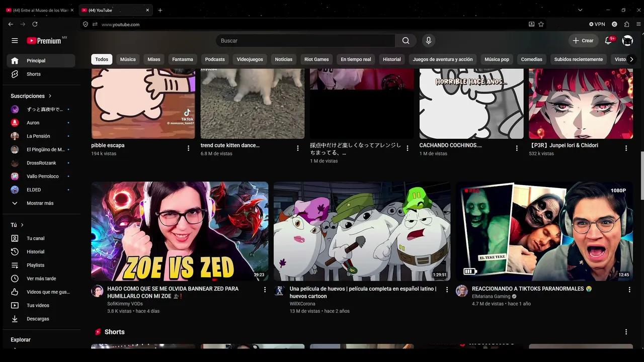Open WillXCorona channel link
Viewport: 644px width, 362px height.
tap(302, 304)
